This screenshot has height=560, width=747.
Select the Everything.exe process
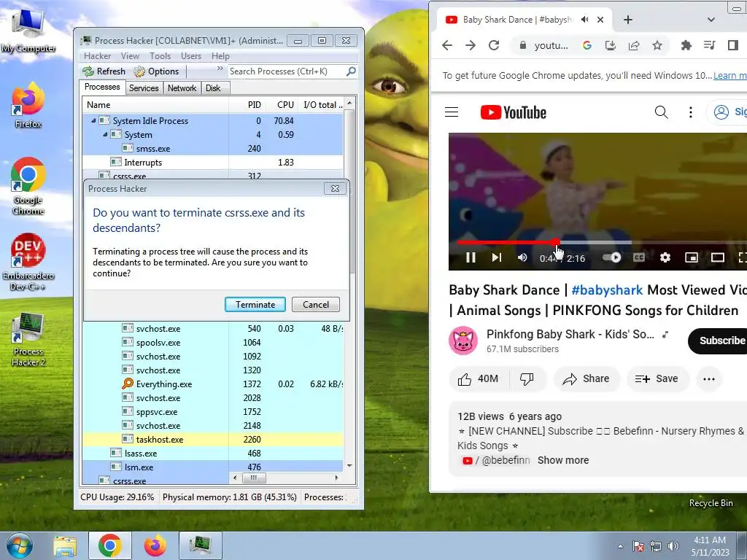212,384
